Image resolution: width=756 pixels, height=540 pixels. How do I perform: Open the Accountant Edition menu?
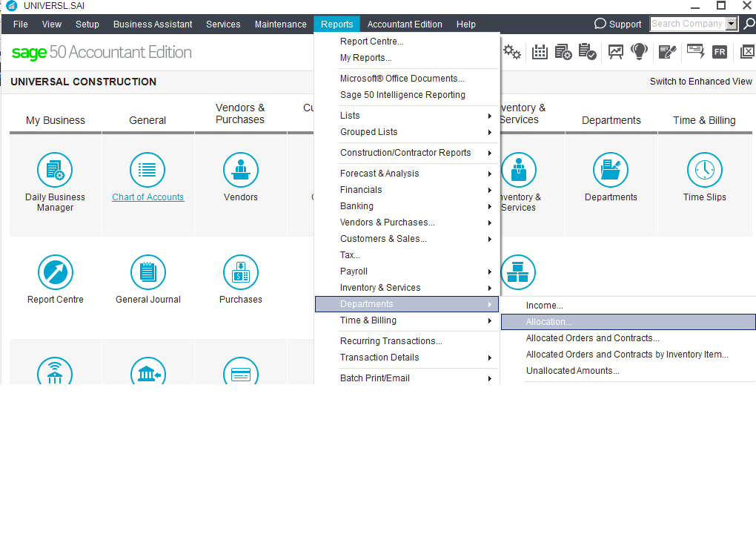point(405,24)
